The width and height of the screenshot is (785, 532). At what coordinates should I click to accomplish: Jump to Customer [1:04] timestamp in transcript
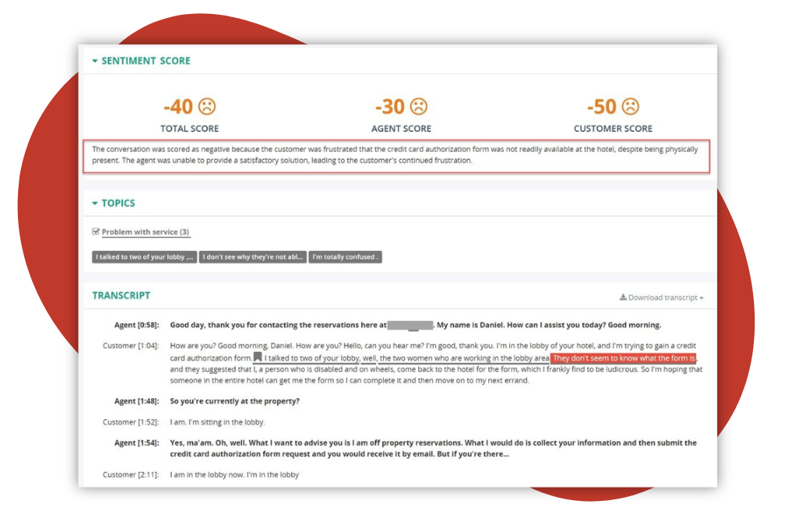click(x=131, y=346)
